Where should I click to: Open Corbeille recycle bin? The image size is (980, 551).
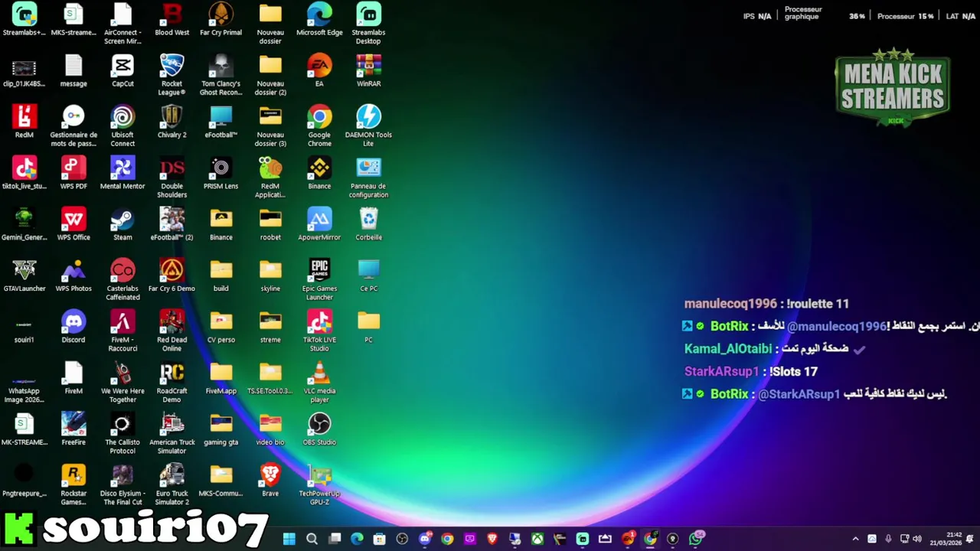[368, 224]
